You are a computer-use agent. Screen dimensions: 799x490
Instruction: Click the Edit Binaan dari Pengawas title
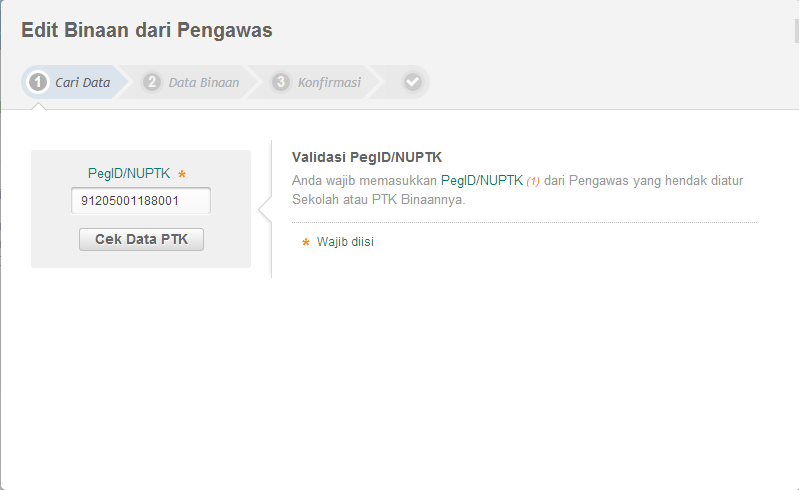pyautogui.click(x=147, y=30)
